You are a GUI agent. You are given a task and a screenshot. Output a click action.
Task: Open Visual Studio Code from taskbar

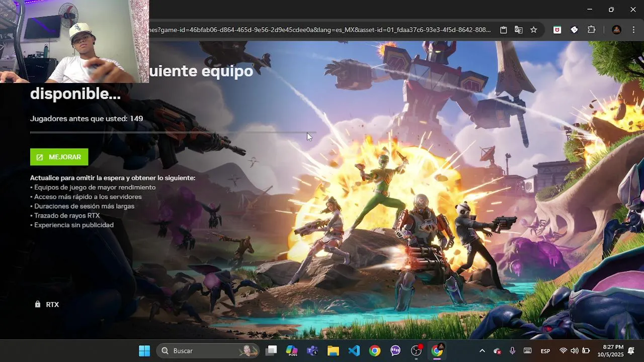354,351
